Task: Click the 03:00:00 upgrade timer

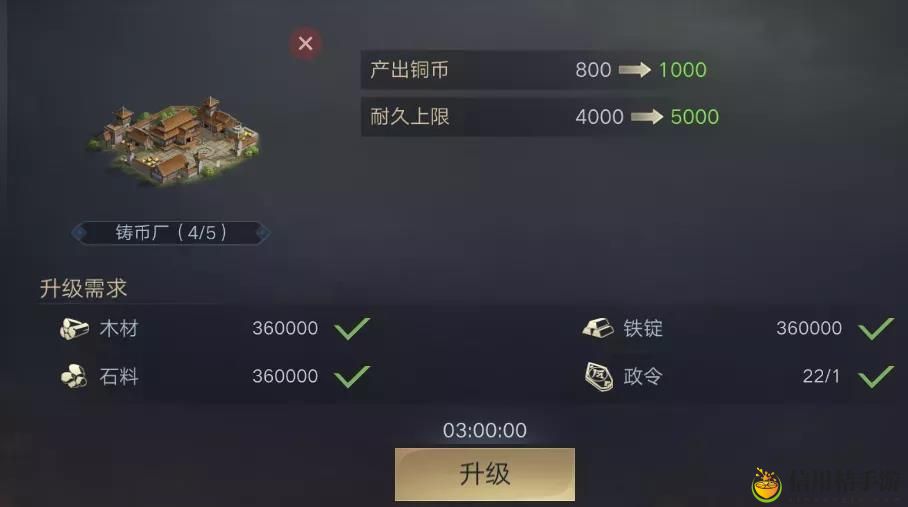Action: pyautogui.click(x=485, y=430)
